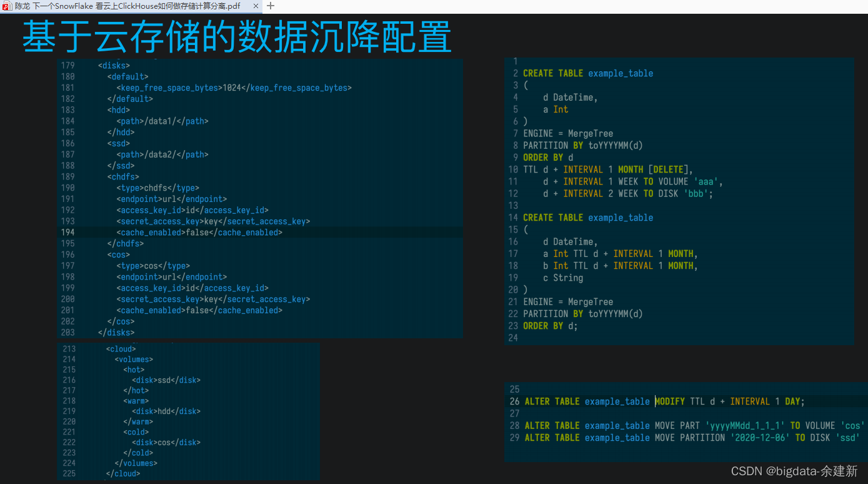Select the PDF tab about SnowFlake and ClickHouse
Screen dimensions: 868x484
(x=132, y=6)
